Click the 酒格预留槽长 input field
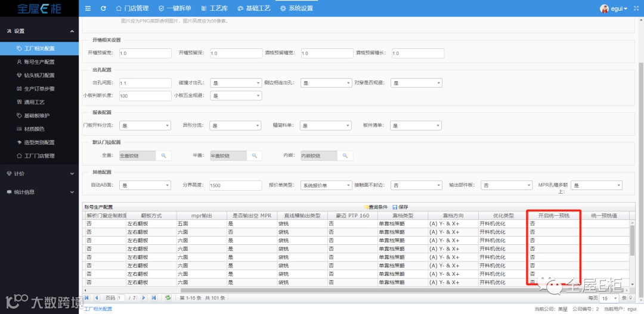The height and width of the screenshot is (314, 644). coord(418,54)
